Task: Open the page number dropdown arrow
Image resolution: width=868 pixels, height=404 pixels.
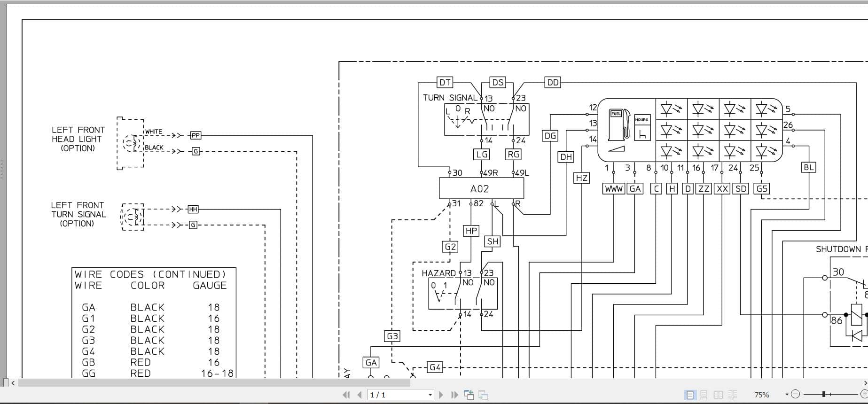Action: tap(430, 395)
